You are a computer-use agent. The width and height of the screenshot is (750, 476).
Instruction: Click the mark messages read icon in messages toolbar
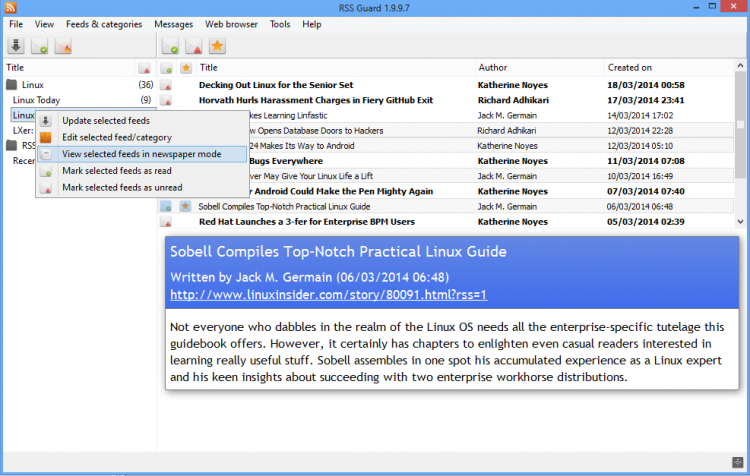pos(170,46)
